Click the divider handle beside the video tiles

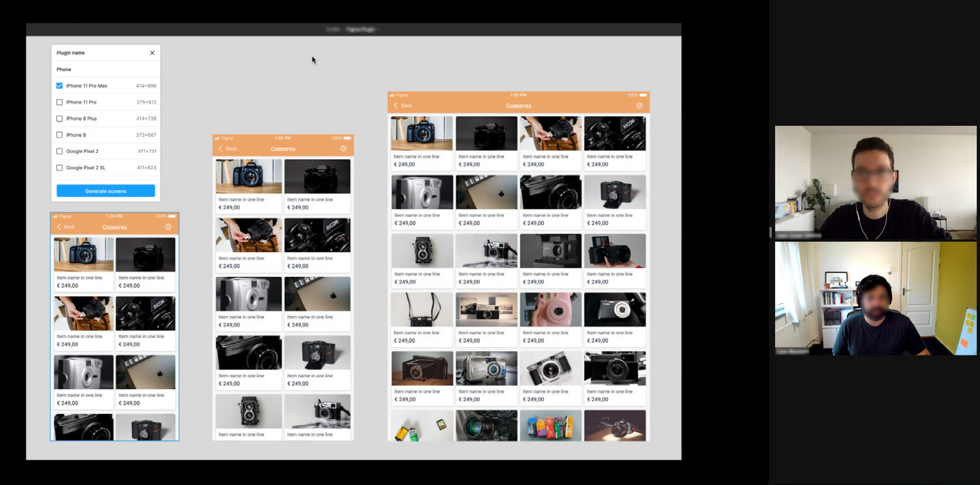click(770, 232)
